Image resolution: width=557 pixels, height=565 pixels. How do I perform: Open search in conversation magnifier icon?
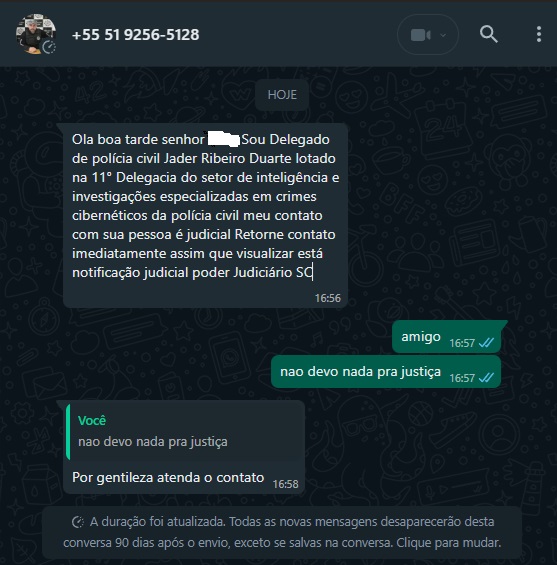(x=489, y=35)
